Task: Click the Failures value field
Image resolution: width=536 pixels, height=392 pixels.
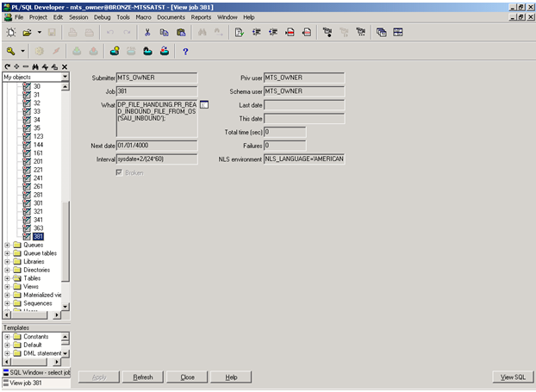Action: click(x=284, y=146)
